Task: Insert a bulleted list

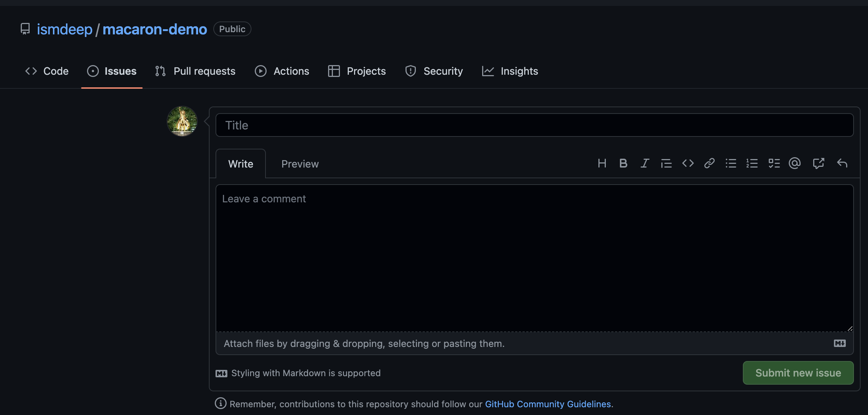Action: 731,163
